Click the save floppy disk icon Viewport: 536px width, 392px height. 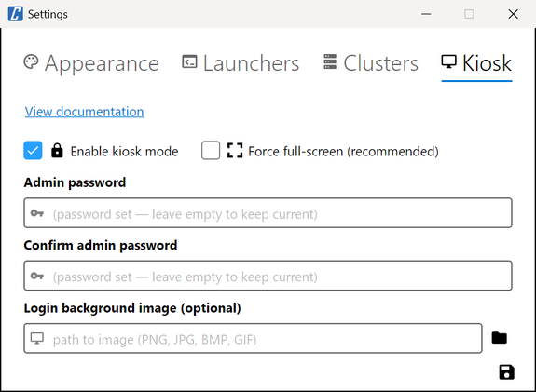coord(506,372)
